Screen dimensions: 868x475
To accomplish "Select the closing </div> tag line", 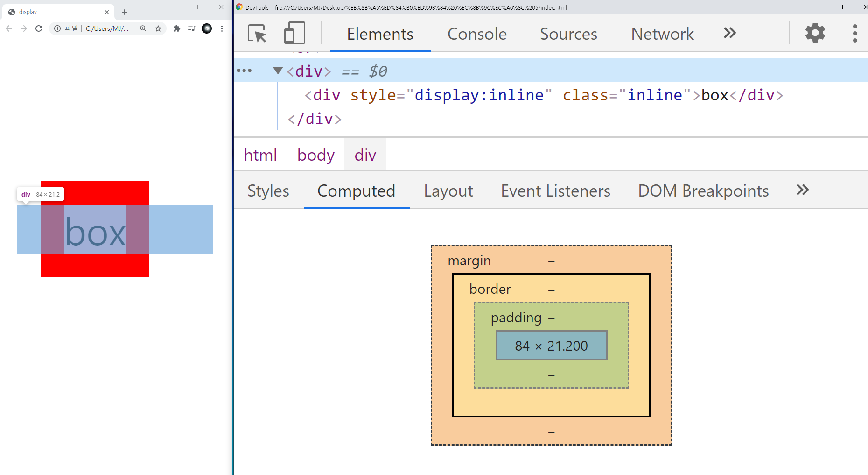I will point(315,119).
